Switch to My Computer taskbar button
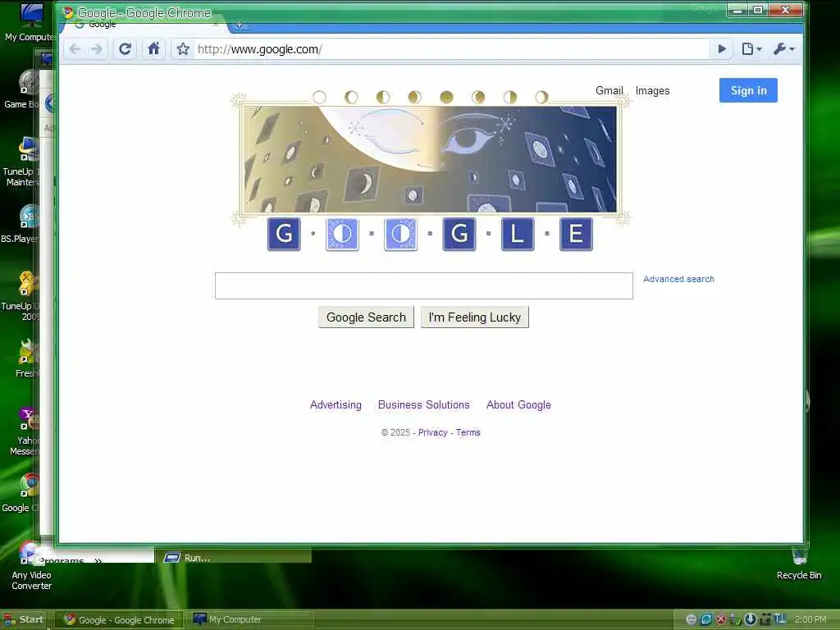840x630 pixels. (249, 619)
